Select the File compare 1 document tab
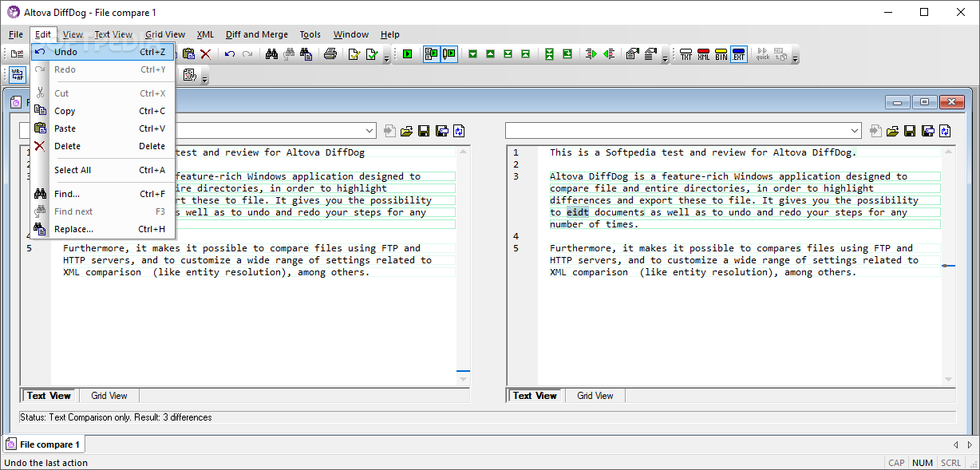Screen dimensions: 980x470 point(43,444)
